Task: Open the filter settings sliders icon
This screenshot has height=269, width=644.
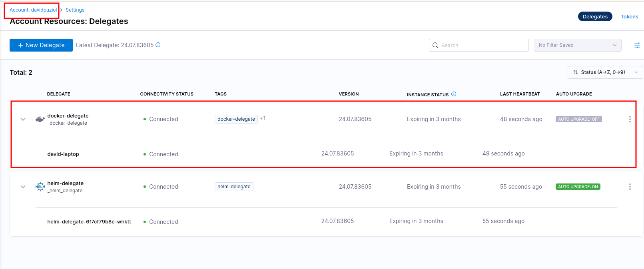Action: pyautogui.click(x=637, y=45)
